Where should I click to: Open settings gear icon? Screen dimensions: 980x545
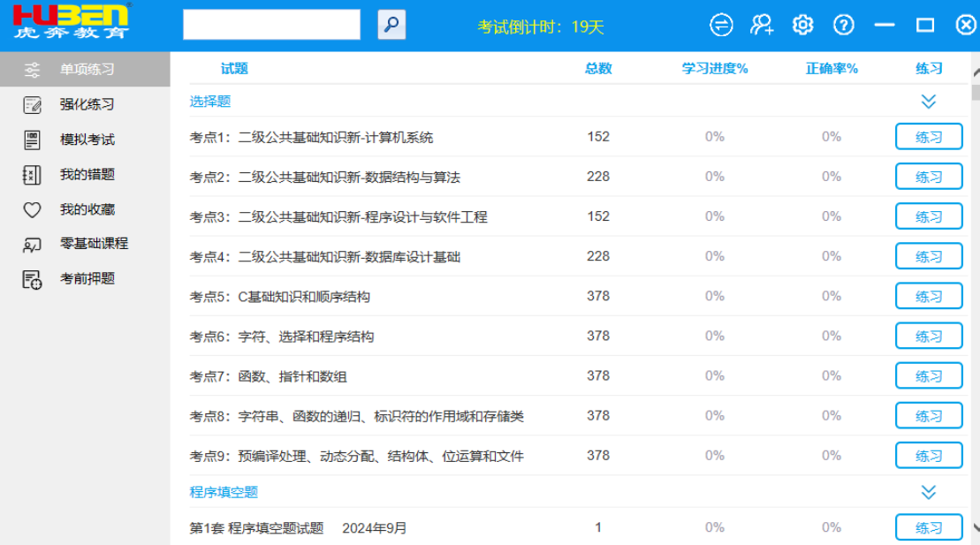click(802, 25)
